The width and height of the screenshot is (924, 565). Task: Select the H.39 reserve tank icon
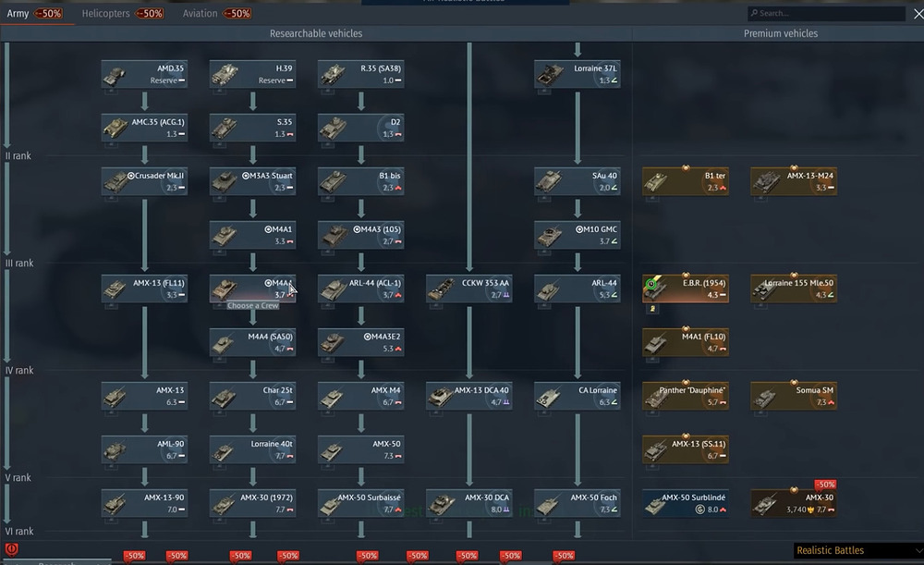(x=225, y=75)
